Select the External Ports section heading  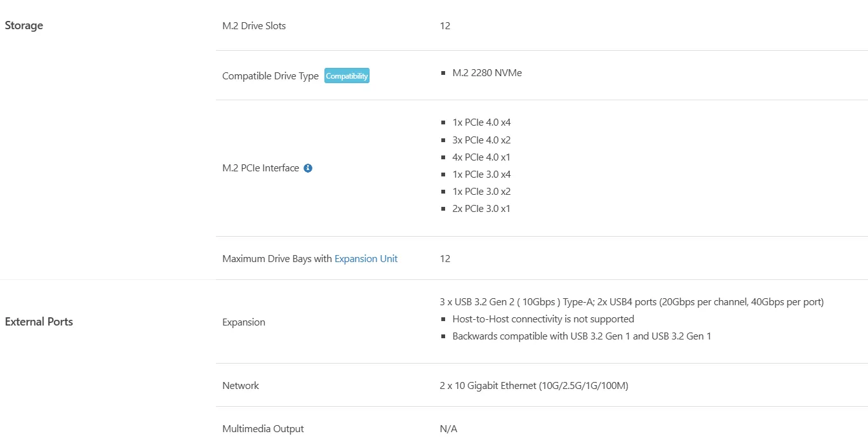click(x=39, y=322)
